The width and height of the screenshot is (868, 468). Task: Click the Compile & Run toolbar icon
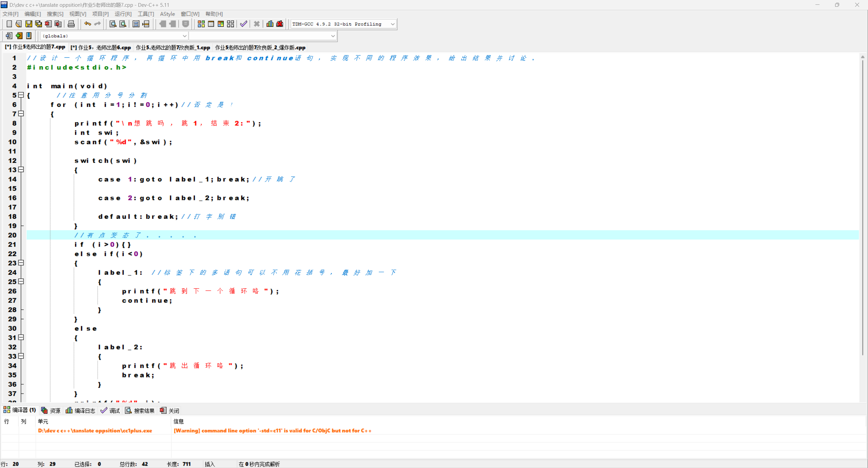pos(221,24)
